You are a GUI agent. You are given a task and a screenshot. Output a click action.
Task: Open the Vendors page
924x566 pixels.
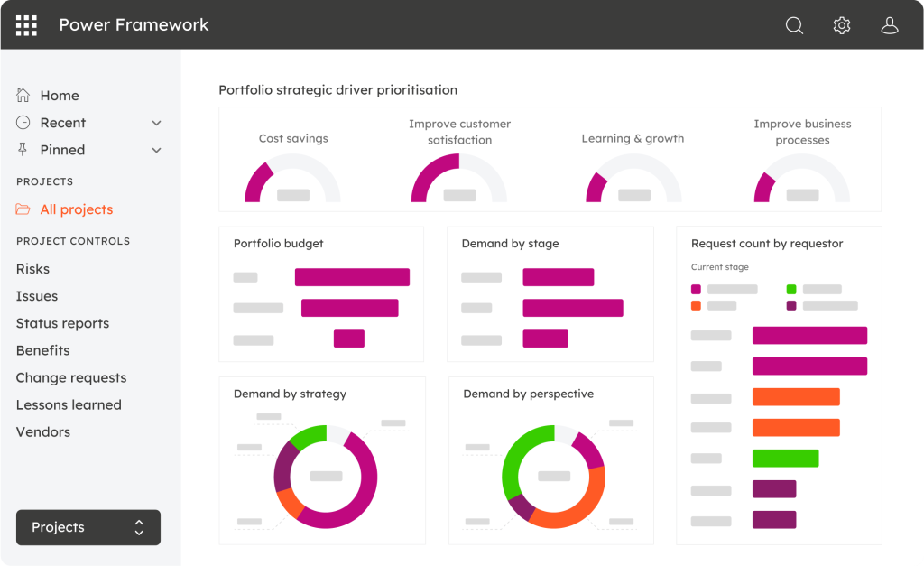42,431
